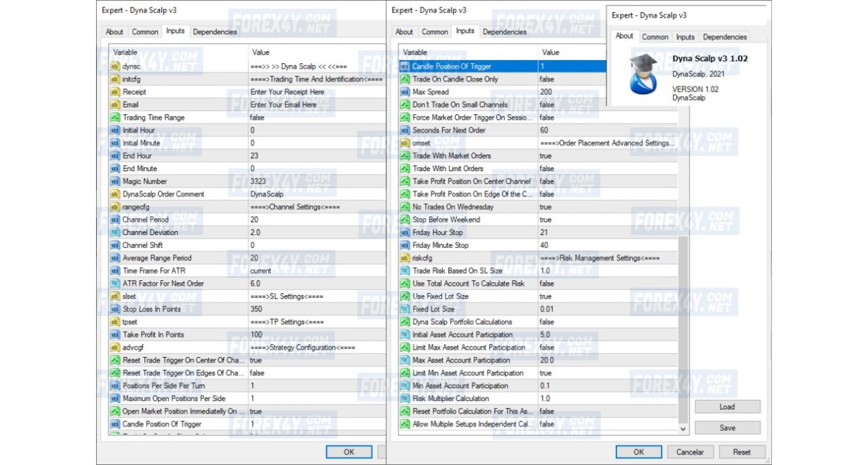Click the Max Spread integer icon
The image size is (868, 465).
pyautogui.click(x=404, y=92)
